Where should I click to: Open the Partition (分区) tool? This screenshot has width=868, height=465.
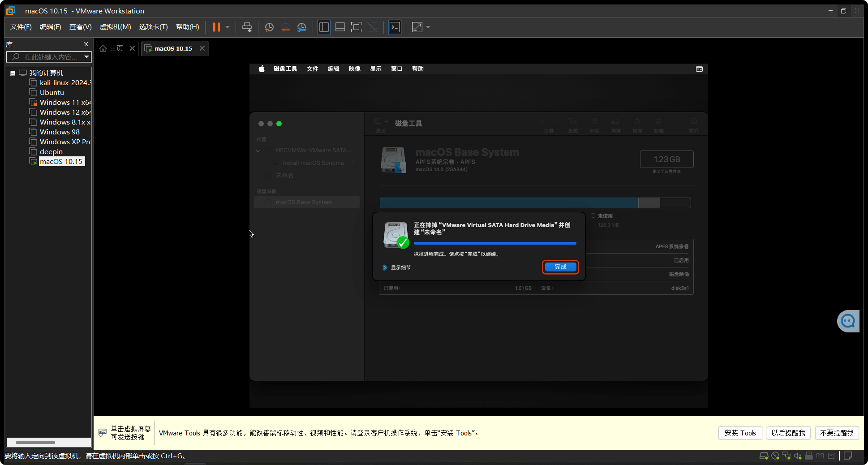pyautogui.click(x=594, y=125)
